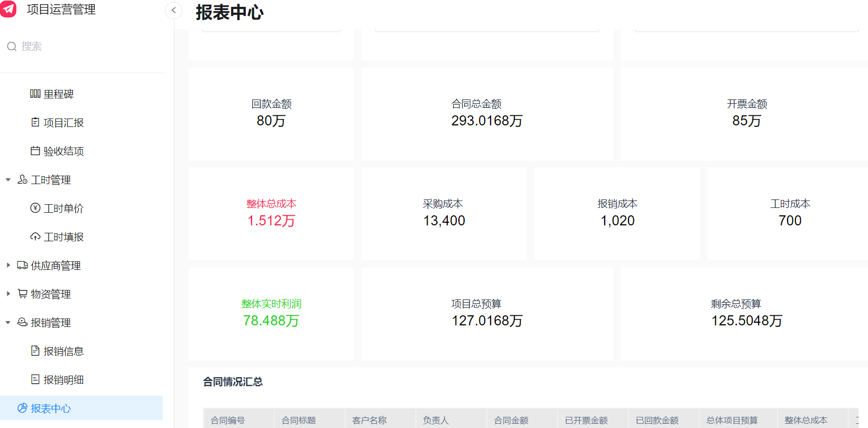Image resolution: width=868 pixels, height=428 pixels.
Task: Expand the 供应商管理 tree arrow
Action: (8, 265)
